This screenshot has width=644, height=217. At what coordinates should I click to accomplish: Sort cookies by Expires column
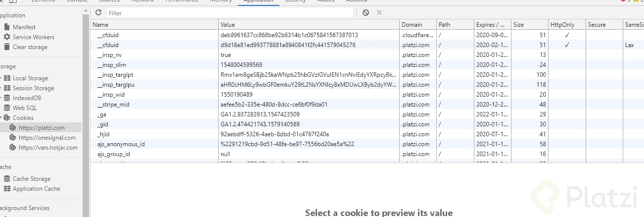coord(492,25)
